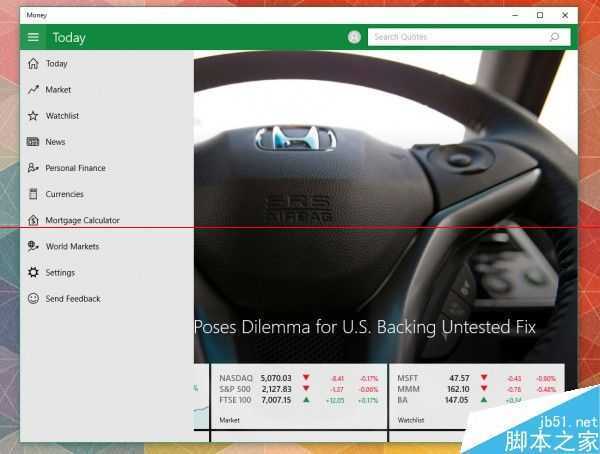Viewport: 600px width, 454px height.
Task: Click the MMM stock row
Action: [477, 389]
